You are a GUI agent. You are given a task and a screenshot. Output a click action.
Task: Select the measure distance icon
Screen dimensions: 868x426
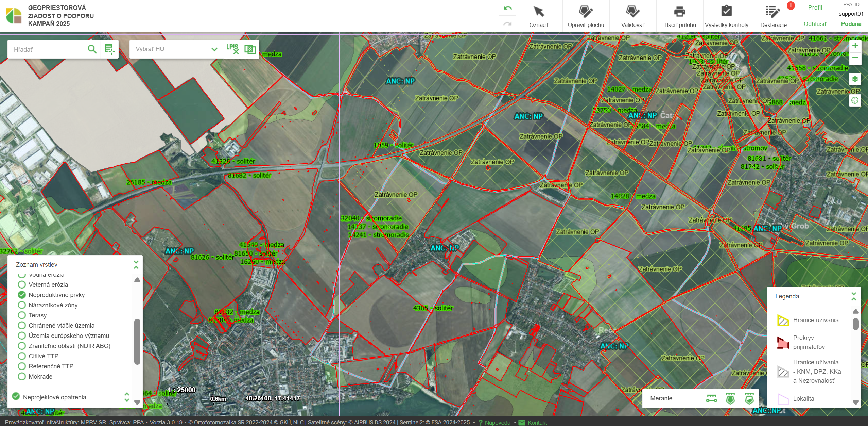711,398
